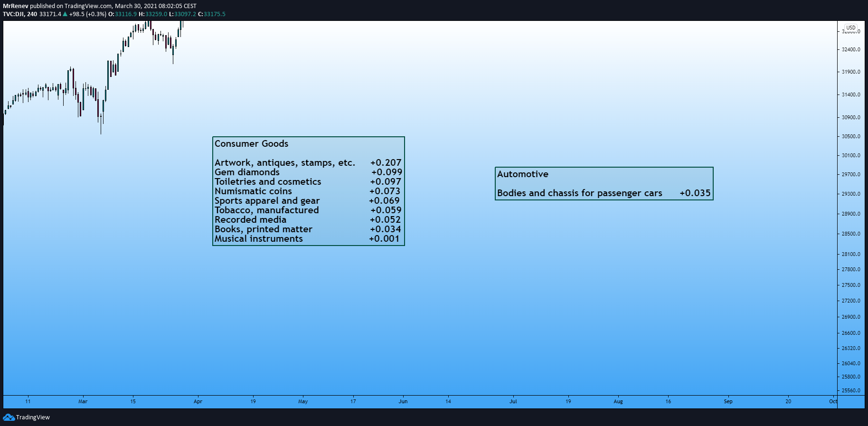Click the +0.059 value
The width and height of the screenshot is (868, 426).
click(386, 210)
